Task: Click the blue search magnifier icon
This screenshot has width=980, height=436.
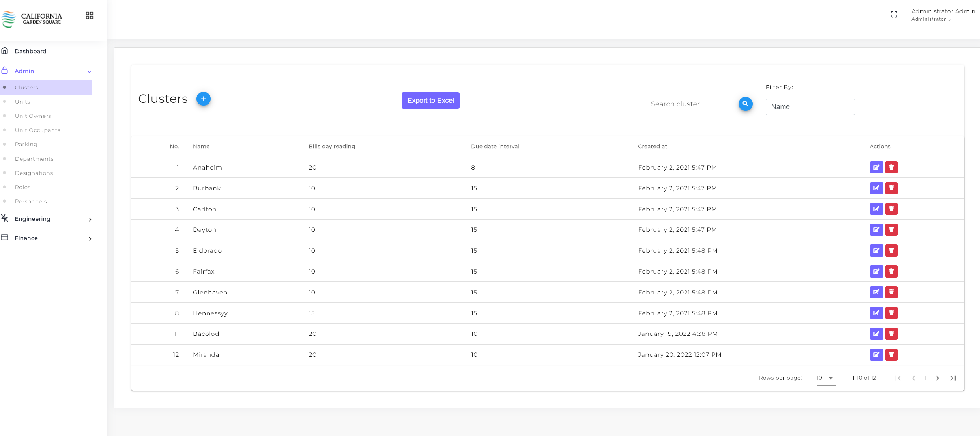Action: 745,104
